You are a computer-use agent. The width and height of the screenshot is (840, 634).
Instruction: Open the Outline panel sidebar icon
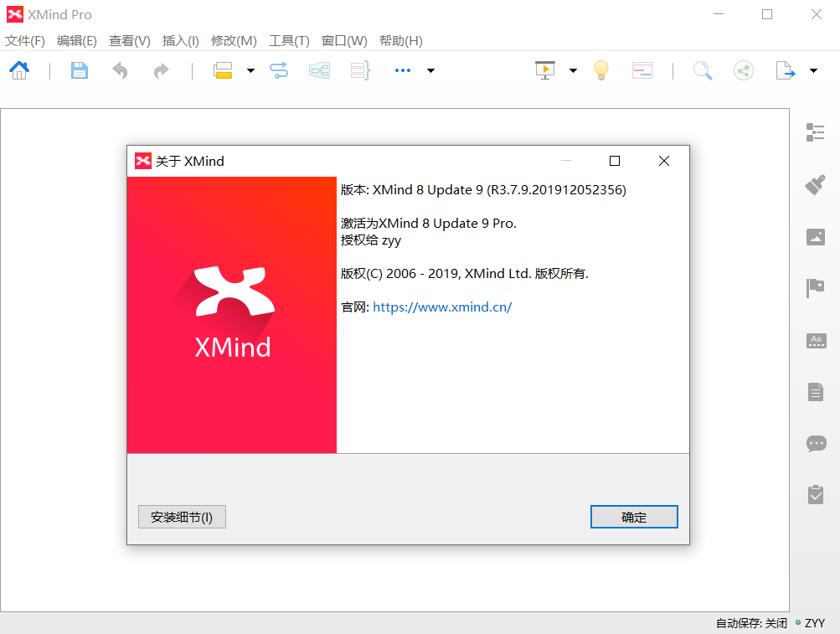(816, 132)
